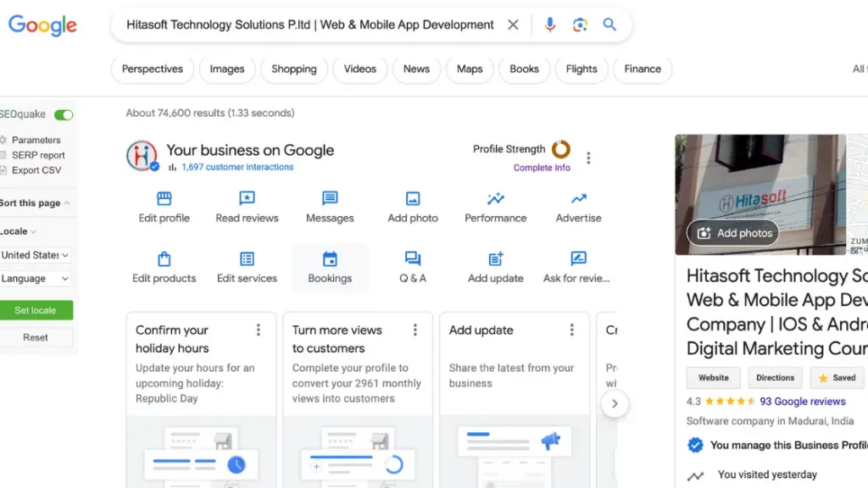Click 'You visited yesterday' text
Viewport: 868px width, 488px height.
coord(767,474)
